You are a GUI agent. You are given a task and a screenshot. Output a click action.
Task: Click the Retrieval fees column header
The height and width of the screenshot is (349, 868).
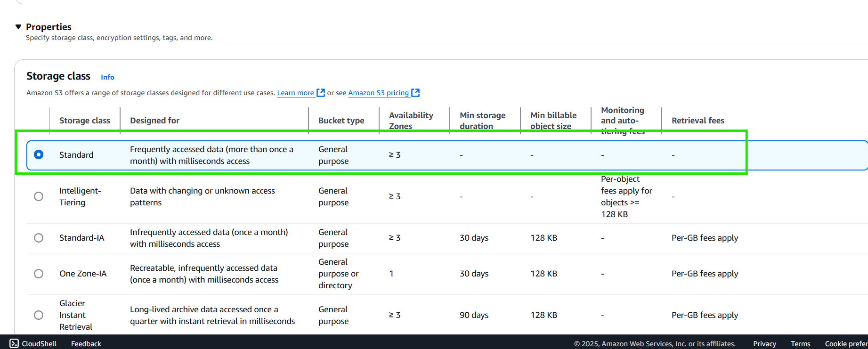pos(698,121)
